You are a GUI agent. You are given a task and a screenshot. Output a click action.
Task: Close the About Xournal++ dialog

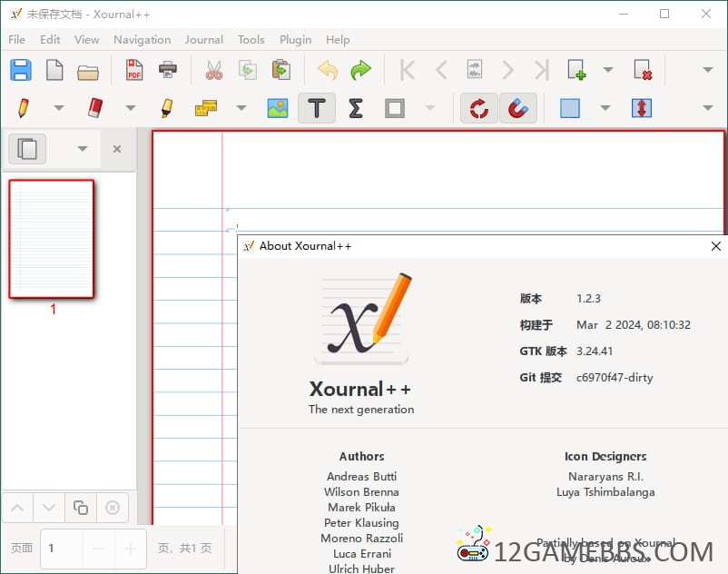tap(715, 246)
